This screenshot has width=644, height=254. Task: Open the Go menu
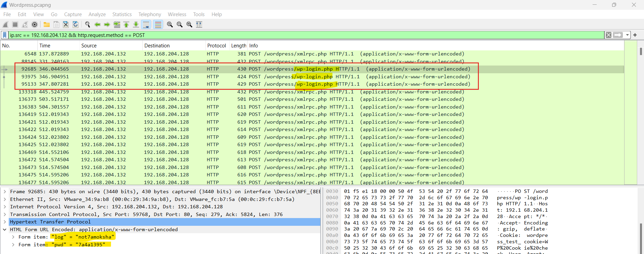(54, 14)
